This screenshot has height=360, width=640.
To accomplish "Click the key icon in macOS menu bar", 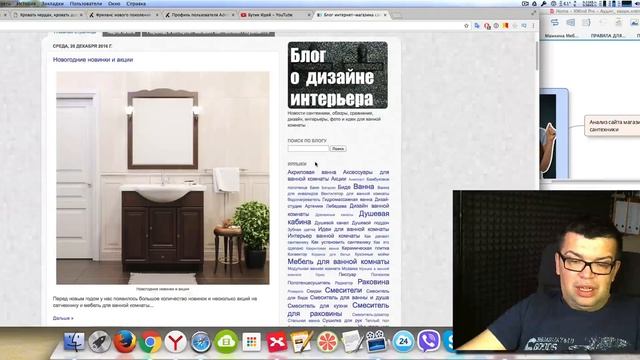I will click(x=544, y=4).
